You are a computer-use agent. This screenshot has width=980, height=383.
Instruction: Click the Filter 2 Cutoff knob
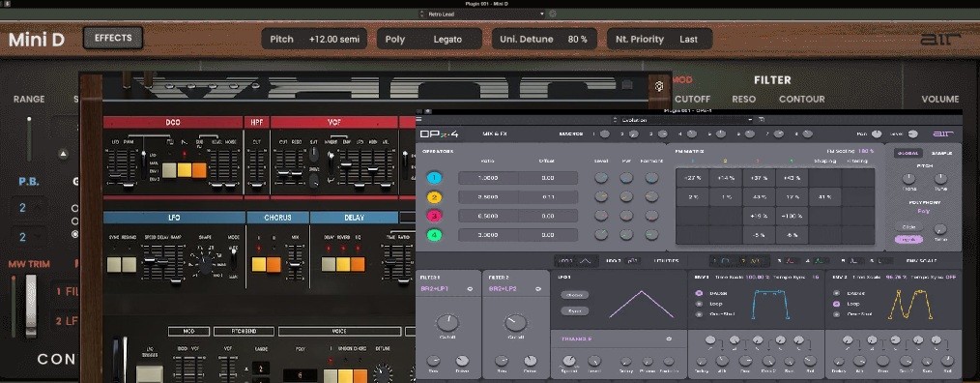pos(516,323)
